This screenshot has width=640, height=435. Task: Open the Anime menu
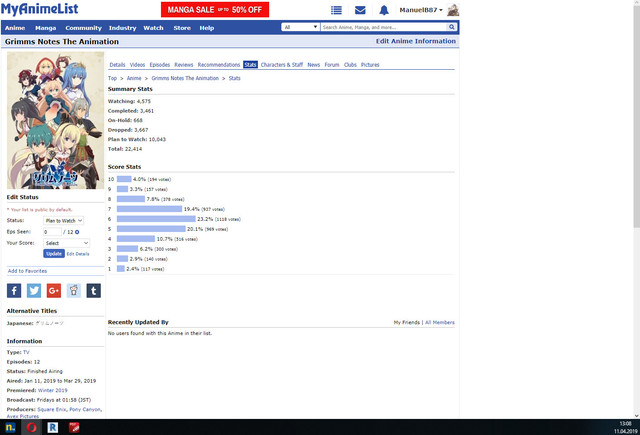point(15,28)
